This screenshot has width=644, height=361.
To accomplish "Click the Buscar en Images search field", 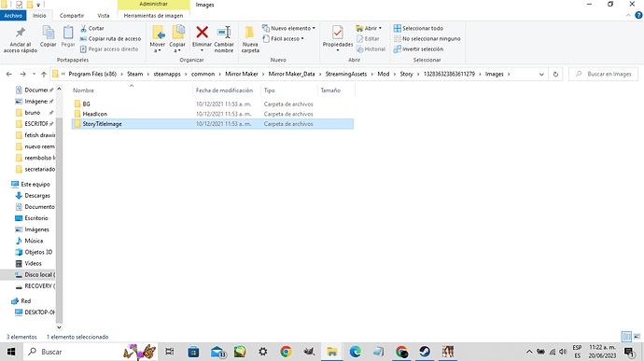I will point(603,75).
